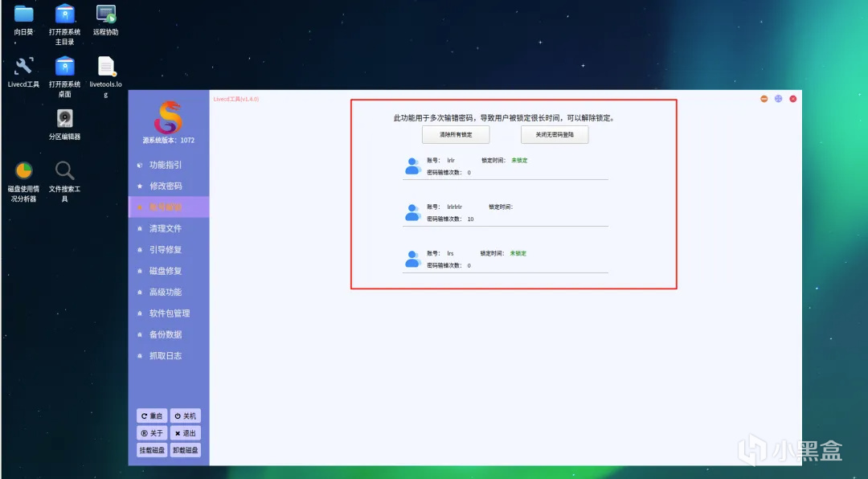This screenshot has height=479, width=868.
Task: Open 引导修复 in the sidebar
Action: click(168, 250)
